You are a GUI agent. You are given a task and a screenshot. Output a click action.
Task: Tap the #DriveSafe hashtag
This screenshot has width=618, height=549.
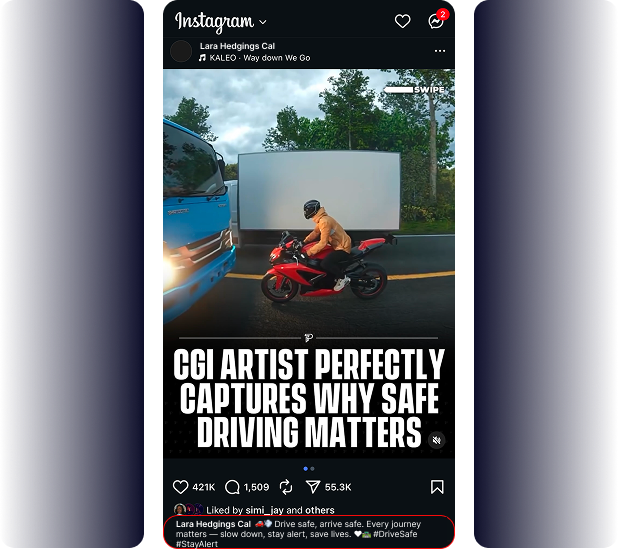pos(395,534)
